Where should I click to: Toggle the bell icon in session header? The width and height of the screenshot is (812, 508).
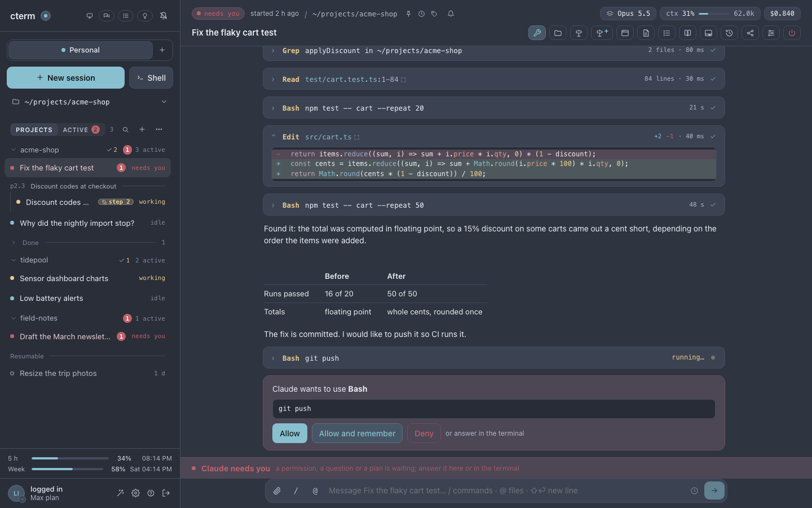(451, 14)
